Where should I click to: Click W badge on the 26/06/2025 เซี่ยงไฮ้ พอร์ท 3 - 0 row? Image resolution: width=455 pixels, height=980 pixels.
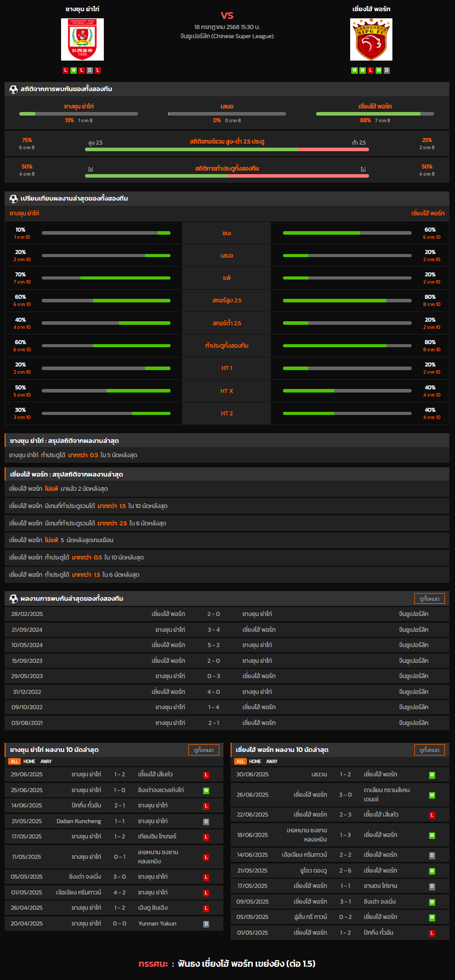tap(432, 795)
